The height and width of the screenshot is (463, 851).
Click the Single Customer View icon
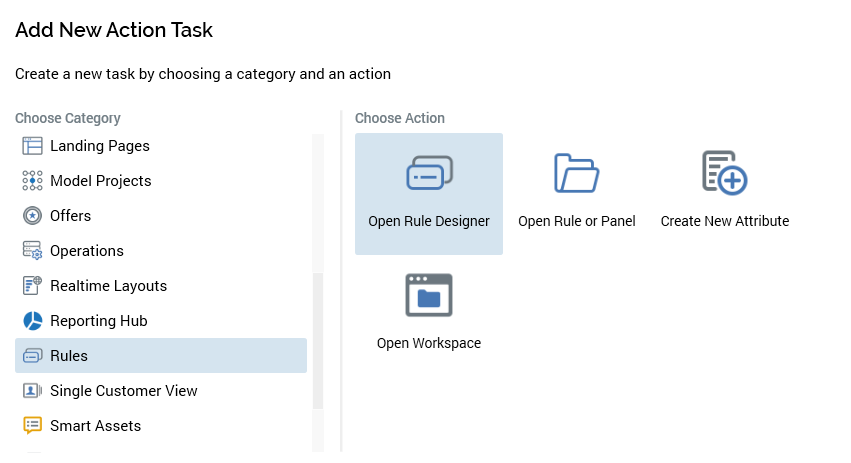(32, 391)
